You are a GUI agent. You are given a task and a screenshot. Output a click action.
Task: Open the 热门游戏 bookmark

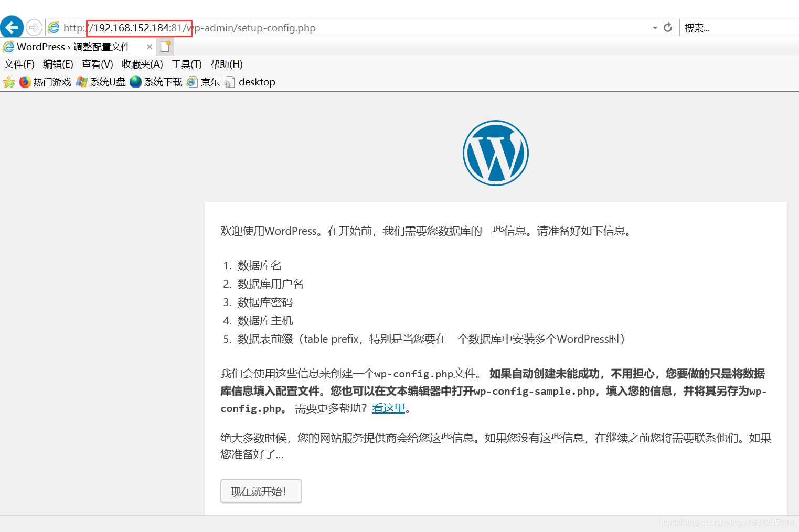46,82
